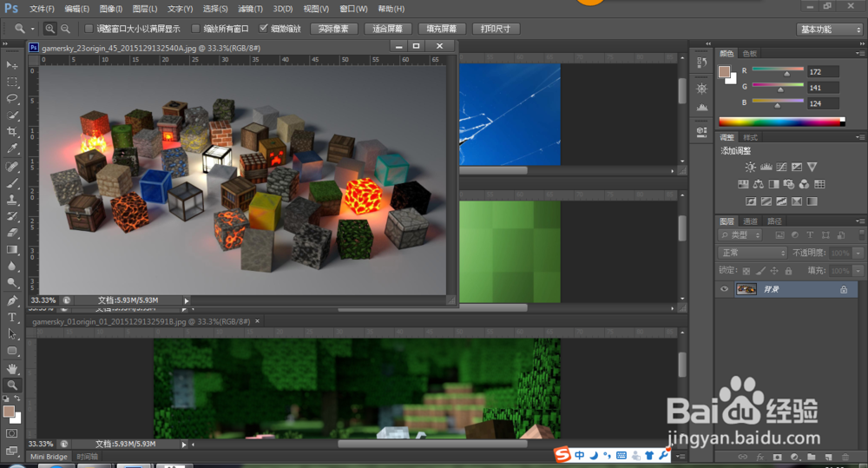
Task: Add a Channel Mixer adjustment
Action: [804, 184]
